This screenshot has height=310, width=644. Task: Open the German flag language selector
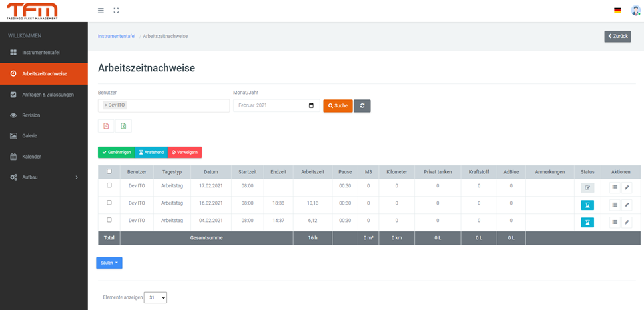[x=617, y=10]
